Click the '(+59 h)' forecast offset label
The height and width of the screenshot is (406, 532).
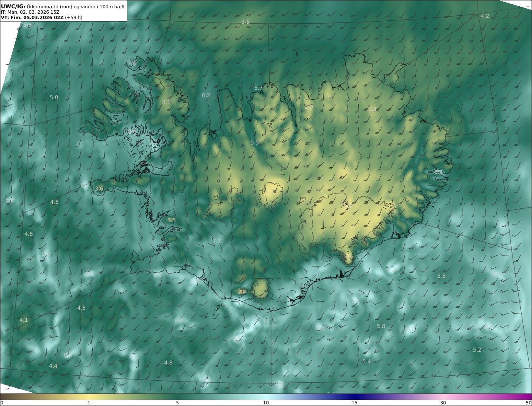pos(74,17)
